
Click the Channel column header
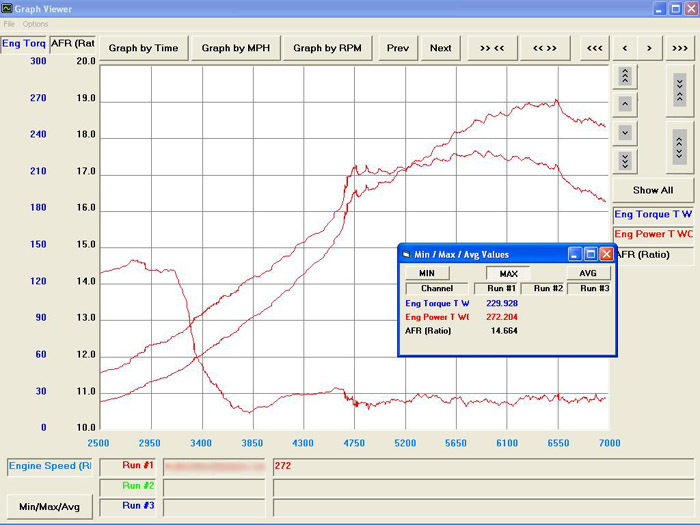(x=437, y=288)
